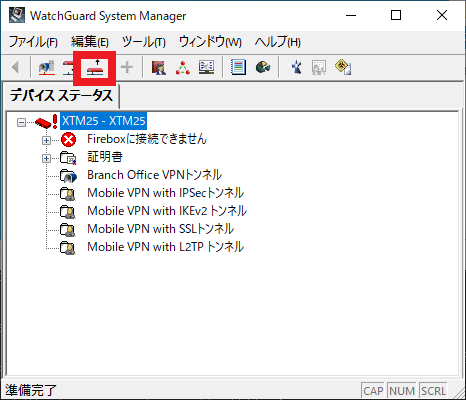
Task: Click the yellow diamond CA Manager icon
Action: 343,67
